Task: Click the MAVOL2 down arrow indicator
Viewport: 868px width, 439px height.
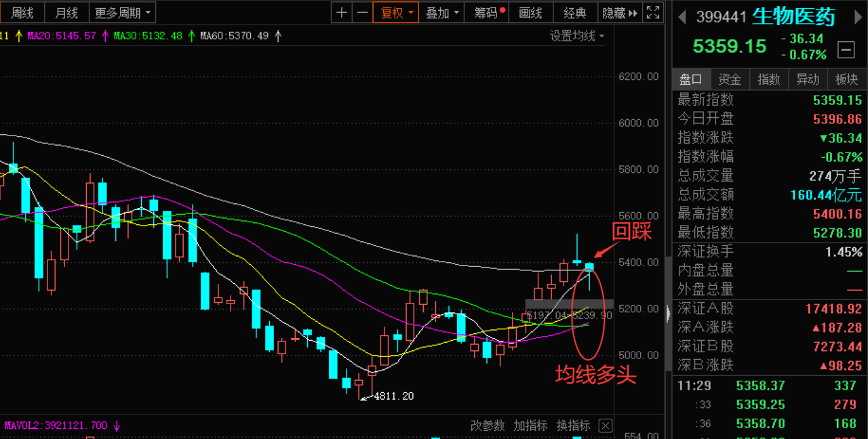Action: [117, 426]
